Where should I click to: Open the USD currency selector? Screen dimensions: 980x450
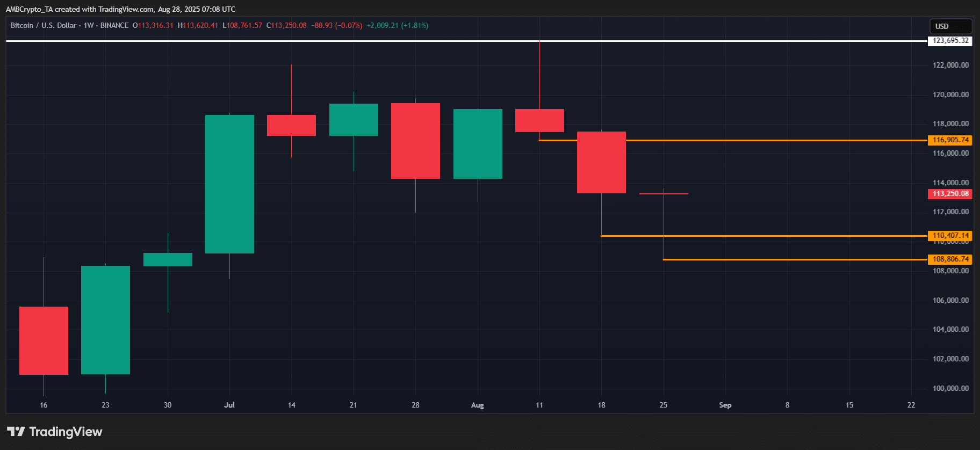(950, 26)
